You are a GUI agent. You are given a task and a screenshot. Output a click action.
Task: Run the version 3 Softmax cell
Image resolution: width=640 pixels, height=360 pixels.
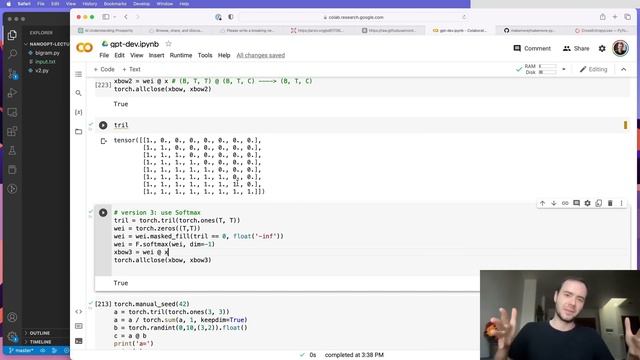coord(103,213)
